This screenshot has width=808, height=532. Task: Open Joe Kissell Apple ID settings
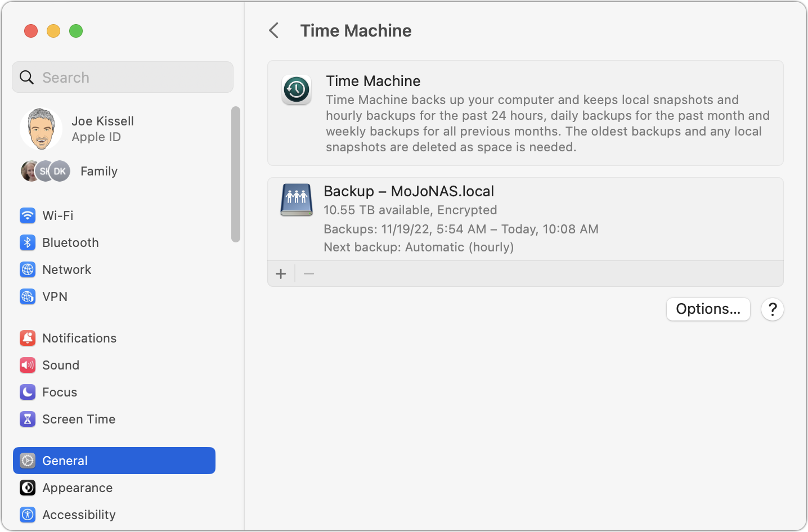coord(115,129)
